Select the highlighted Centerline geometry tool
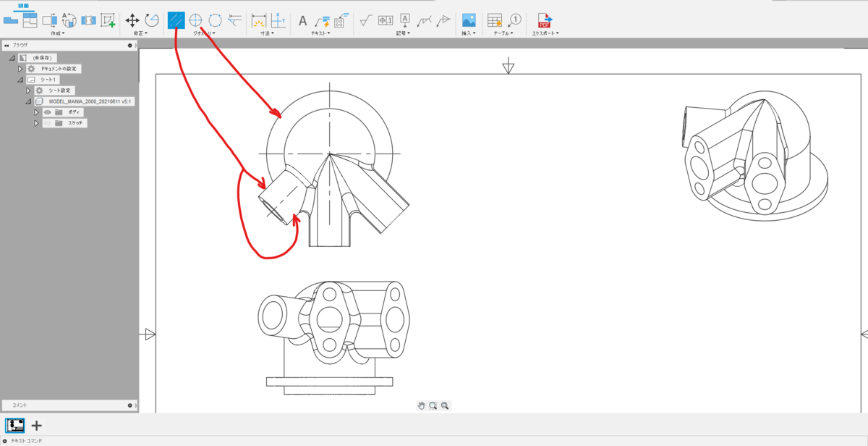Screen dimensions: 868x446 pyautogui.click(x=176, y=20)
